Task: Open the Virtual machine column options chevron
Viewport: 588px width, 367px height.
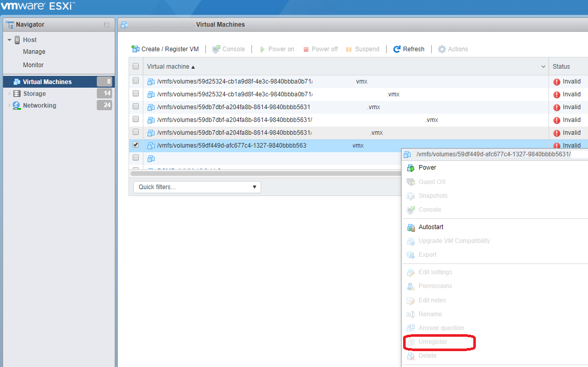Action: [543, 67]
